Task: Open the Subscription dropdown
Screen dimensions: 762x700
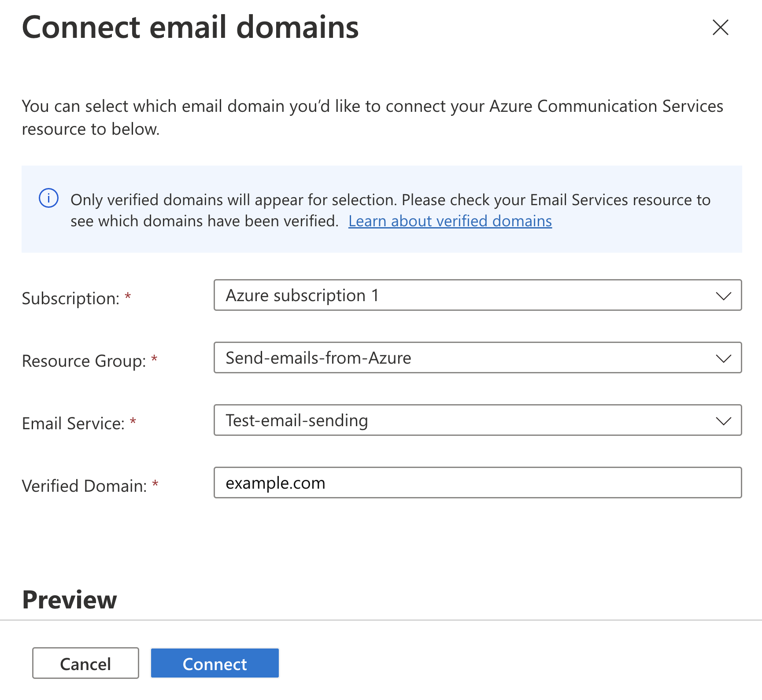Action: pyautogui.click(x=478, y=295)
